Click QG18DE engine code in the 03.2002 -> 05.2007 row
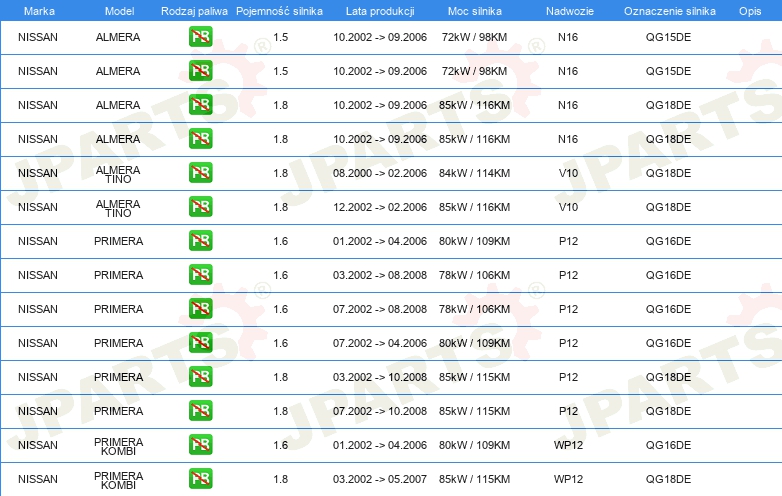Screen dimensions: 782x496 click(x=668, y=479)
